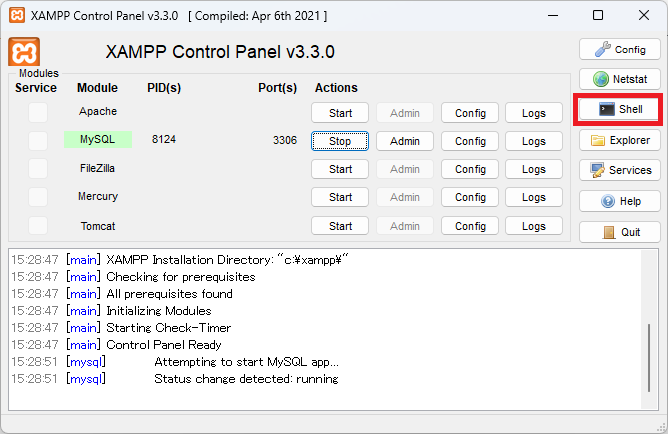This screenshot has width=668, height=434.
Task: Toggle the FileZilla service checkbox
Action: [38, 169]
